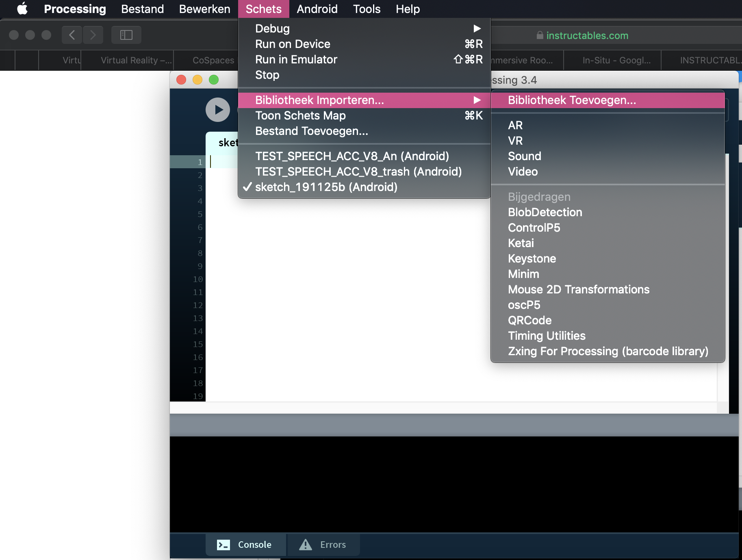Import the Sound library
742x560 pixels.
(608, 156)
